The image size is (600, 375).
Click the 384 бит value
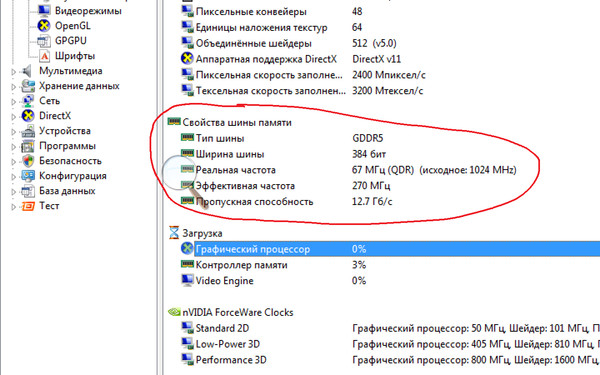coord(369,154)
